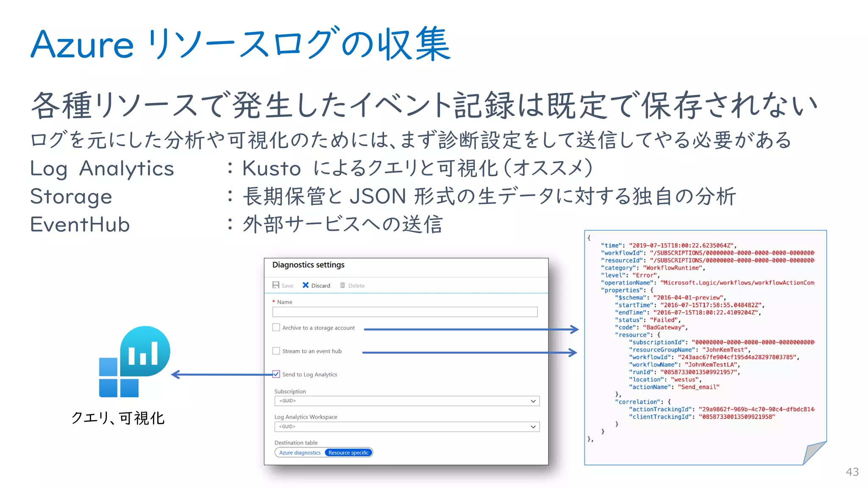Click the Save floppy disk icon
The height and width of the screenshot is (488, 868).
point(276,285)
